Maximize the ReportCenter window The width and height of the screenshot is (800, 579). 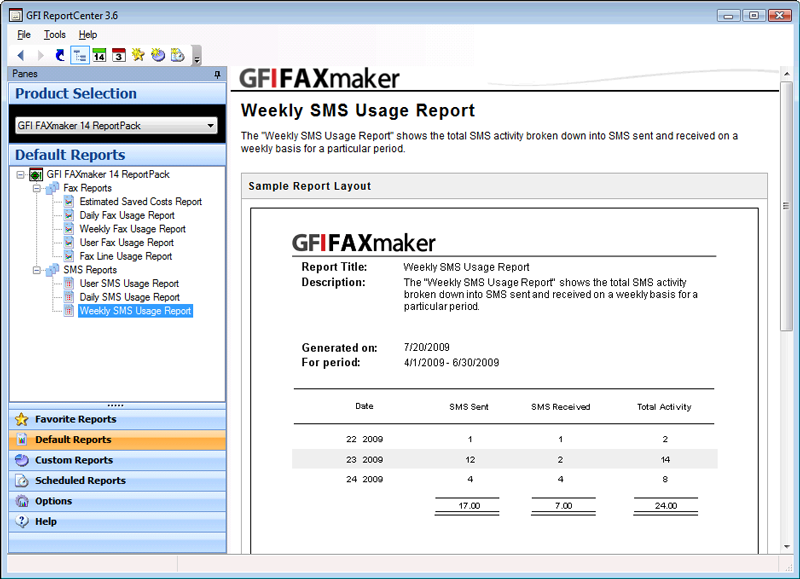click(x=754, y=15)
